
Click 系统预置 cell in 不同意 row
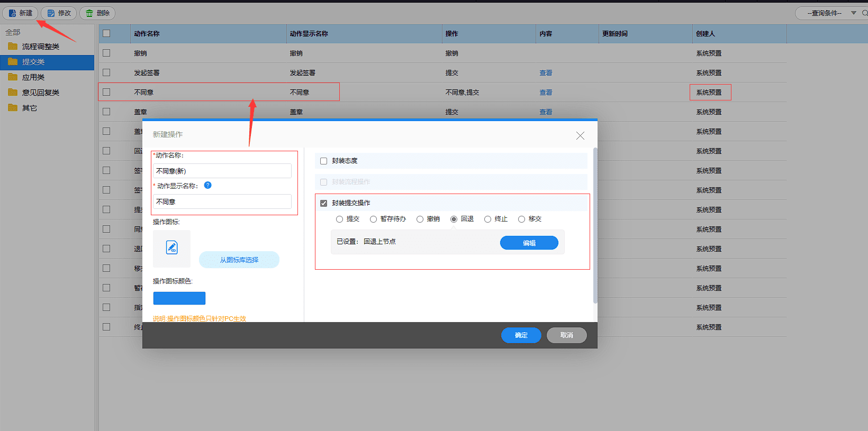point(709,93)
